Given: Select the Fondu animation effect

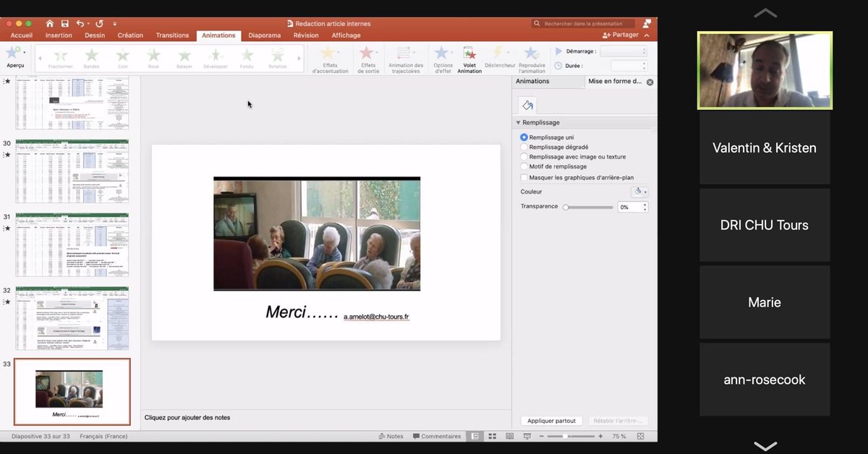Looking at the screenshot, I should pyautogui.click(x=247, y=58).
